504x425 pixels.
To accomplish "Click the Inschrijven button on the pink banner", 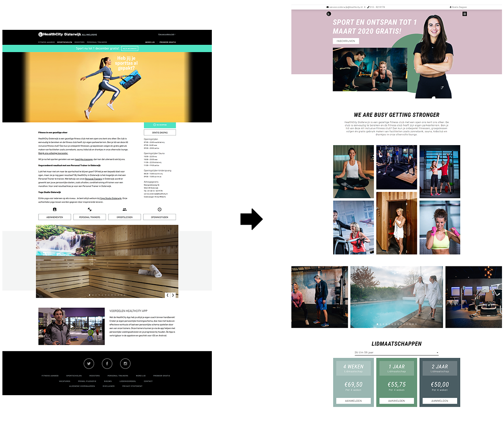I will pyautogui.click(x=346, y=41).
